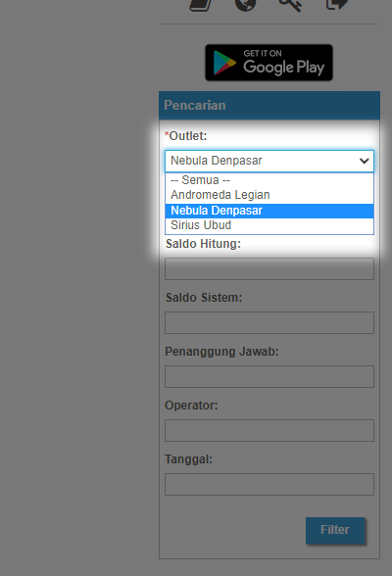
Task: Click the Outlet field label
Action: pyautogui.click(x=186, y=136)
